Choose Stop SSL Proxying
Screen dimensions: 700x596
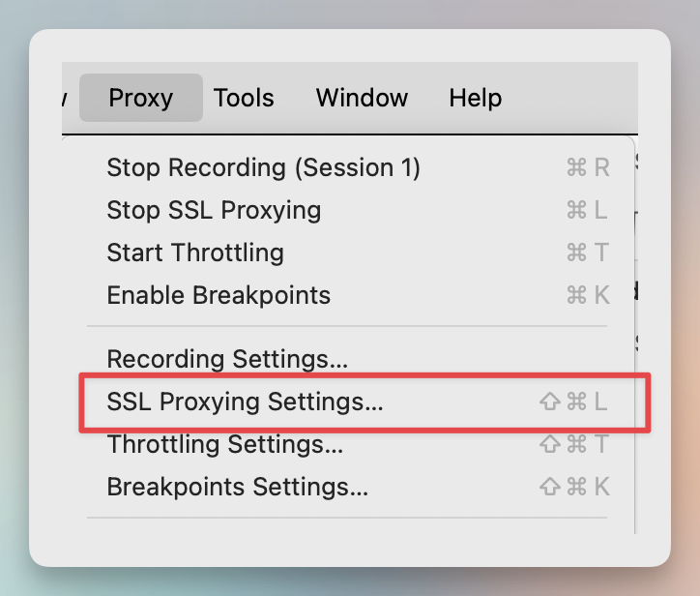tap(347, 210)
